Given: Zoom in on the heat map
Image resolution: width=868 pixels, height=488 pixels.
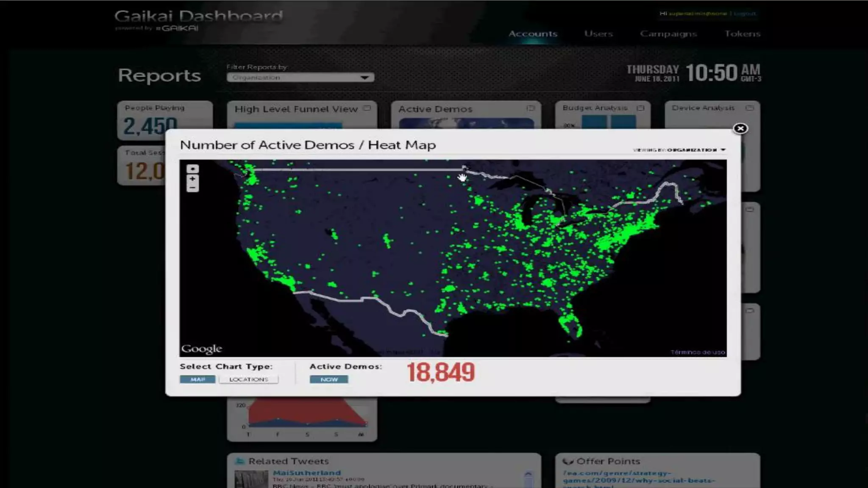Looking at the screenshot, I should (192, 179).
